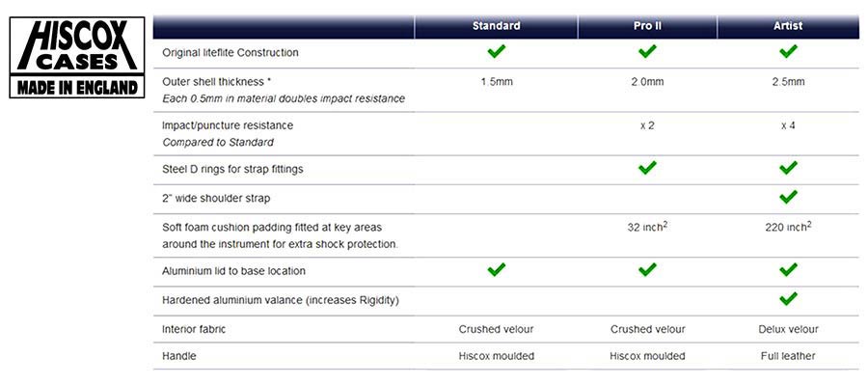Click Artist checkmark for Aluminium lid location
Screen dimensions: 868x385
coord(788,270)
